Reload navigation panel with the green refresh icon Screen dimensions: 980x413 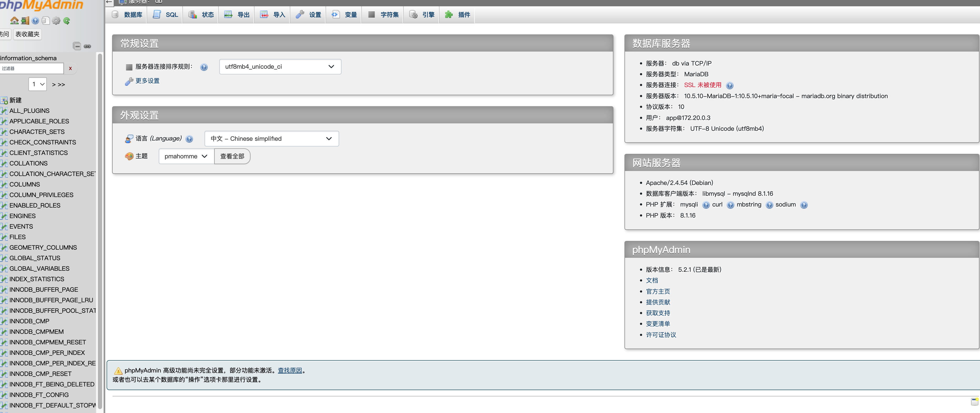67,21
